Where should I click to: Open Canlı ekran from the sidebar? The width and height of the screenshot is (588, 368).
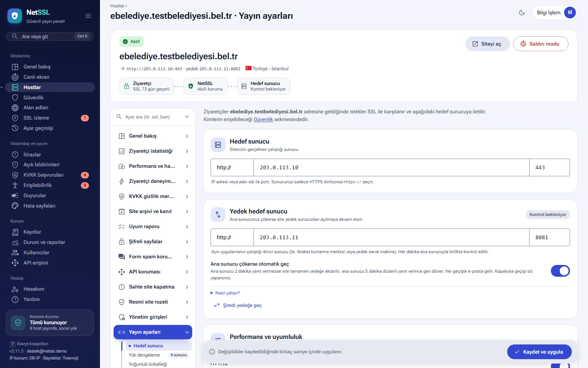(50, 77)
